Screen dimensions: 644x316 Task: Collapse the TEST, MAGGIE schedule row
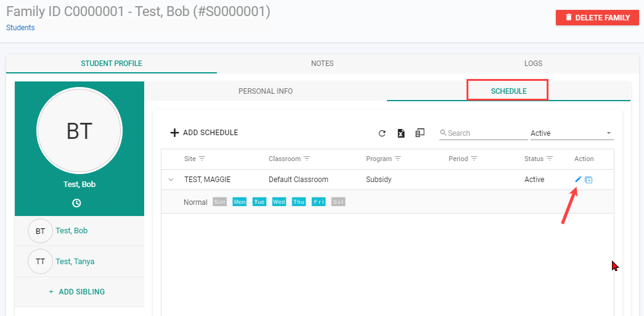[171, 180]
